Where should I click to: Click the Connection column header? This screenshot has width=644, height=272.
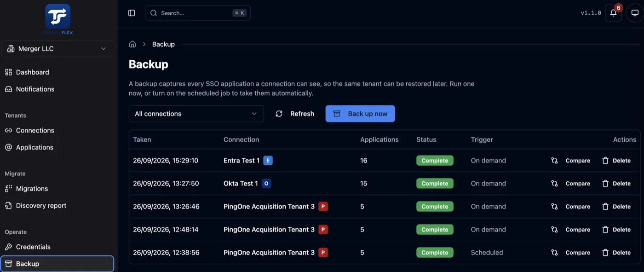click(x=241, y=139)
